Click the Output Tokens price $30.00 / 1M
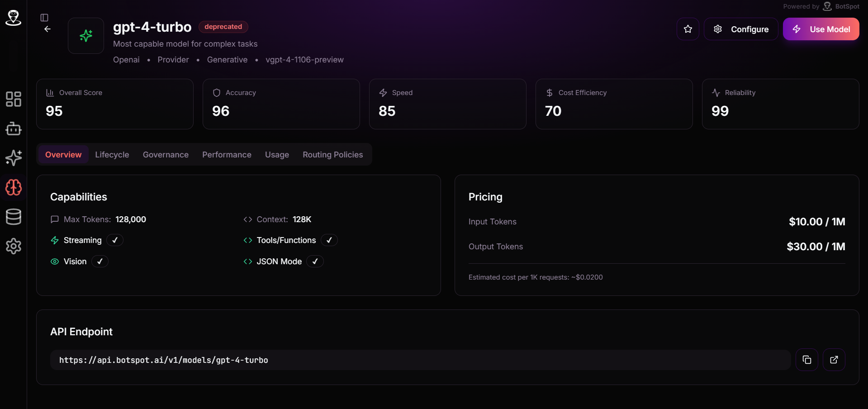The image size is (868, 409). click(816, 247)
